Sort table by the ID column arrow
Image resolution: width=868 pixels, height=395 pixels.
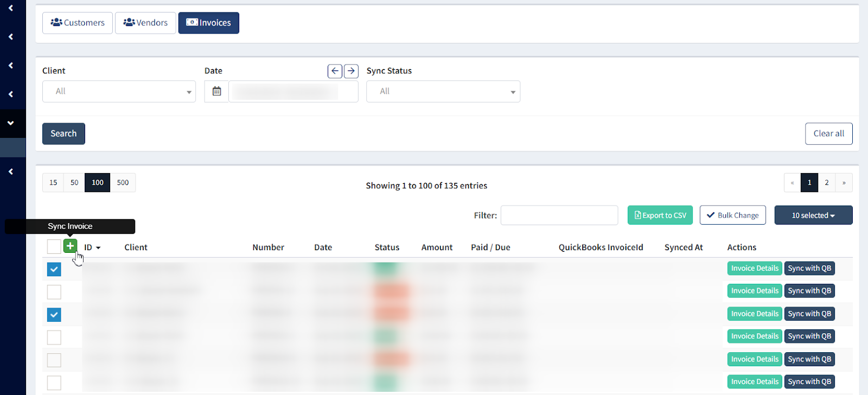pos(98,248)
